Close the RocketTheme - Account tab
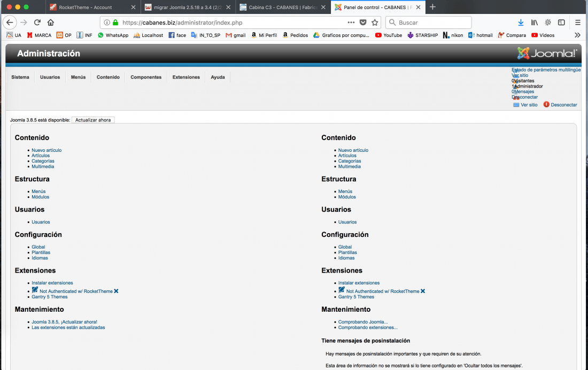Viewport: 588px width, 370px height. (133, 7)
